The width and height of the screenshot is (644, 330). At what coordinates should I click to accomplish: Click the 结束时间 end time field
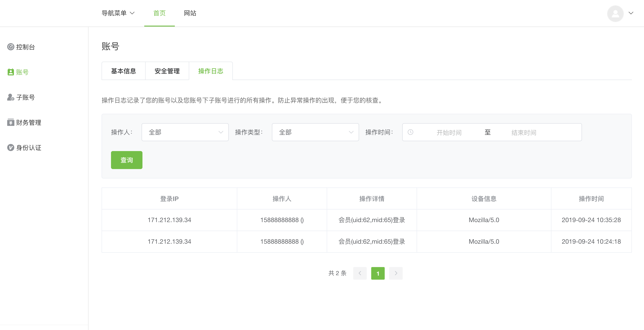click(524, 132)
